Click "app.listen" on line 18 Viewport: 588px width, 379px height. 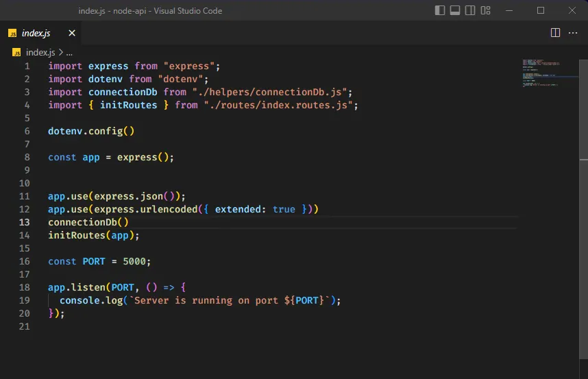coord(77,288)
